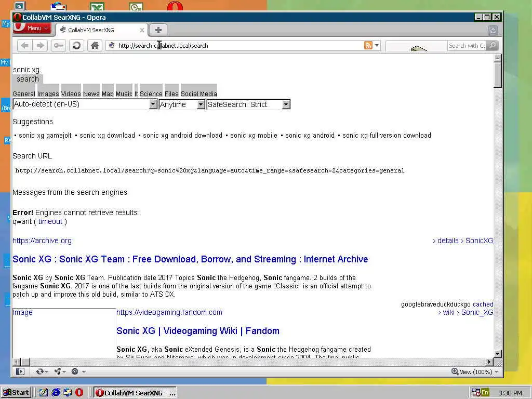Image resolution: width=532 pixels, height=399 pixels.
Task: Click suggestion sonic xg mobile
Action: 254,136
